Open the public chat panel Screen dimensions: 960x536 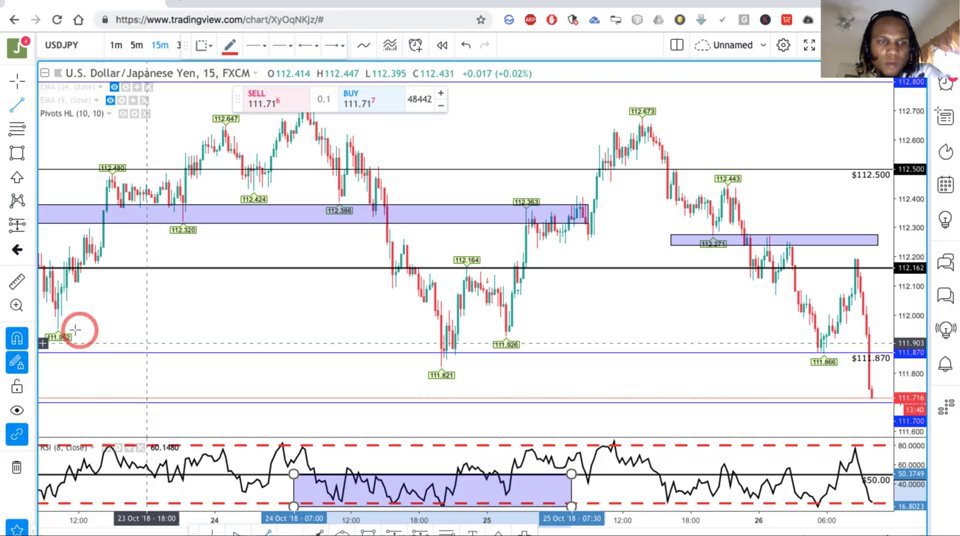pyautogui.click(x=945, y=262)
